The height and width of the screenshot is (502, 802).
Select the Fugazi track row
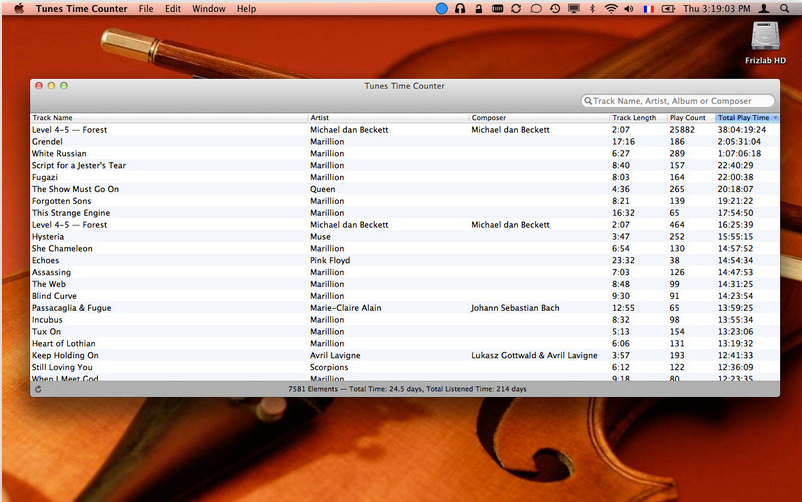(x=405, y=178)
